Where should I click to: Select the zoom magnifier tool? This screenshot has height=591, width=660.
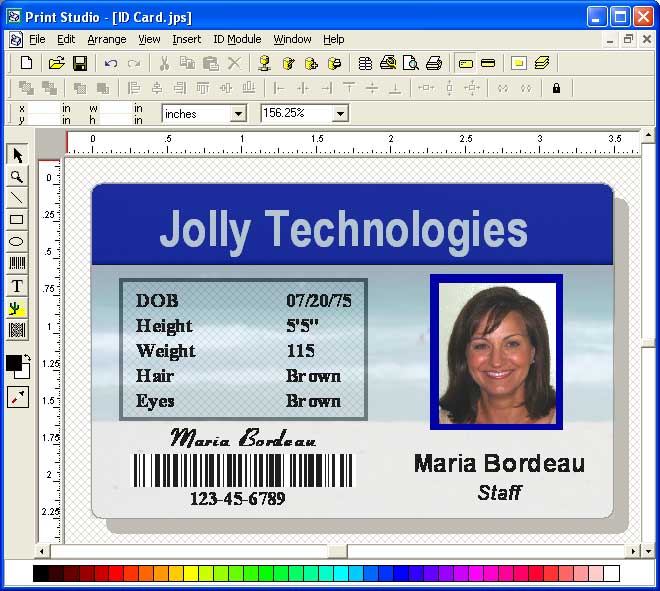(17, 177)
